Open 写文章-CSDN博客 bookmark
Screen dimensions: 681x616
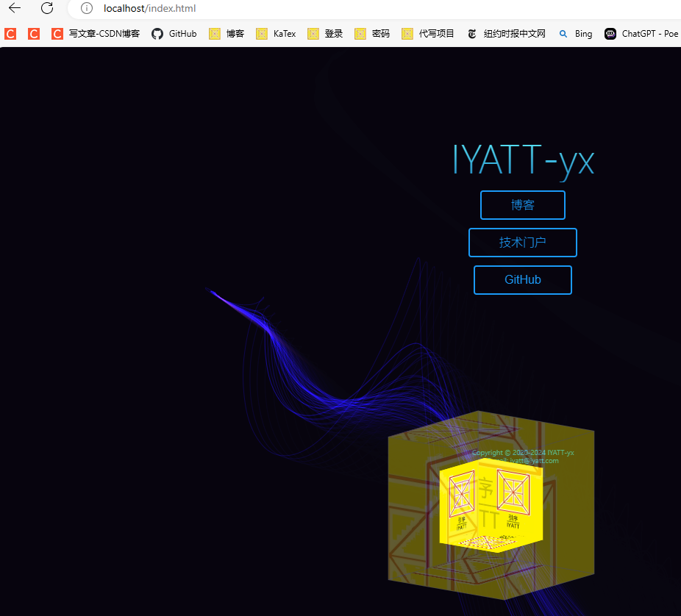click(96, 34)
